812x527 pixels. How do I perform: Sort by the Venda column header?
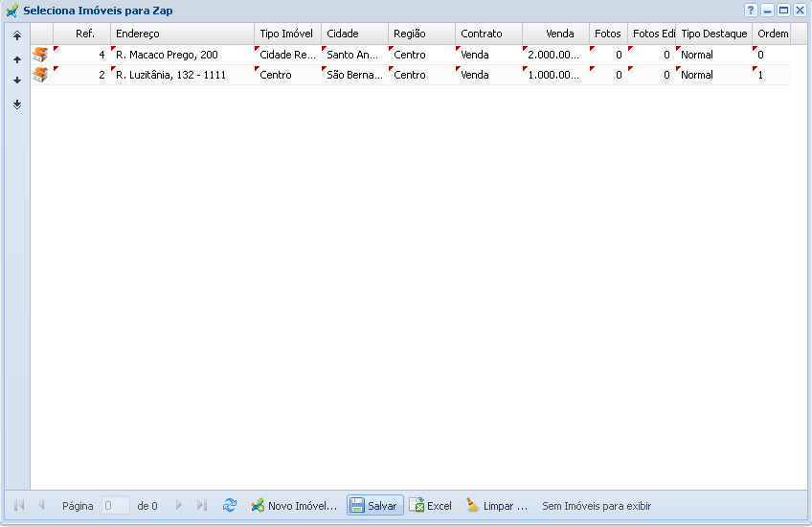pos(555,34)
